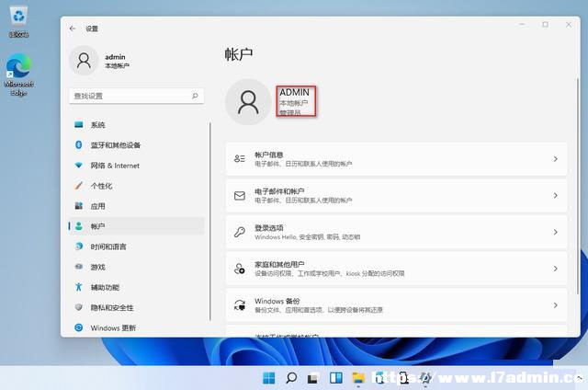Click the sync icon for Windows 备份
Image resolution: width=588 pixels, height=390 pixels.
pos(240,304)
